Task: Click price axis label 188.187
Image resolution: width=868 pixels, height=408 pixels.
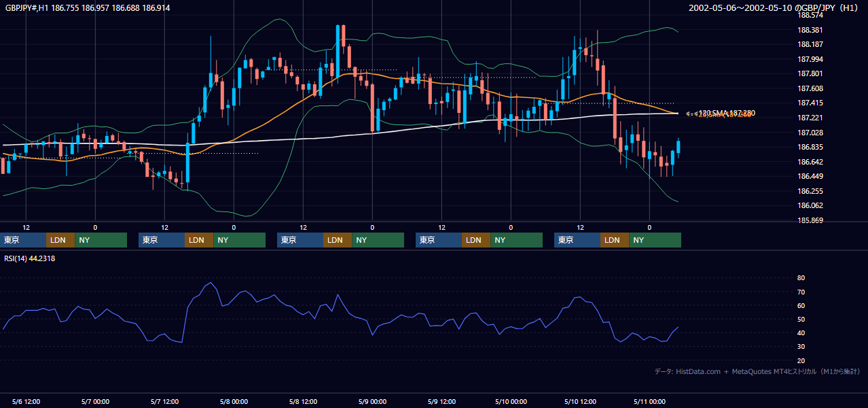Action: point(812,44)
